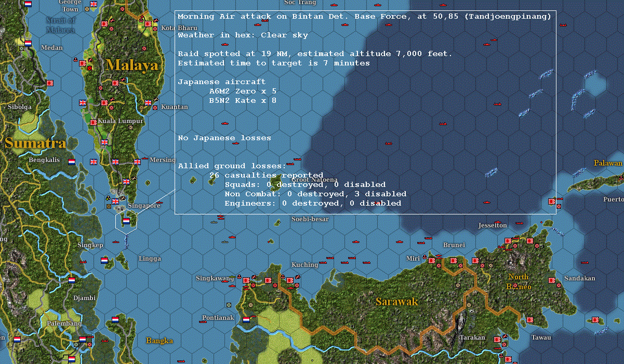Click the 'A6M2 Zero x 5' aircraft line
The image size is (624, 364).
click(x=243, y=91)
